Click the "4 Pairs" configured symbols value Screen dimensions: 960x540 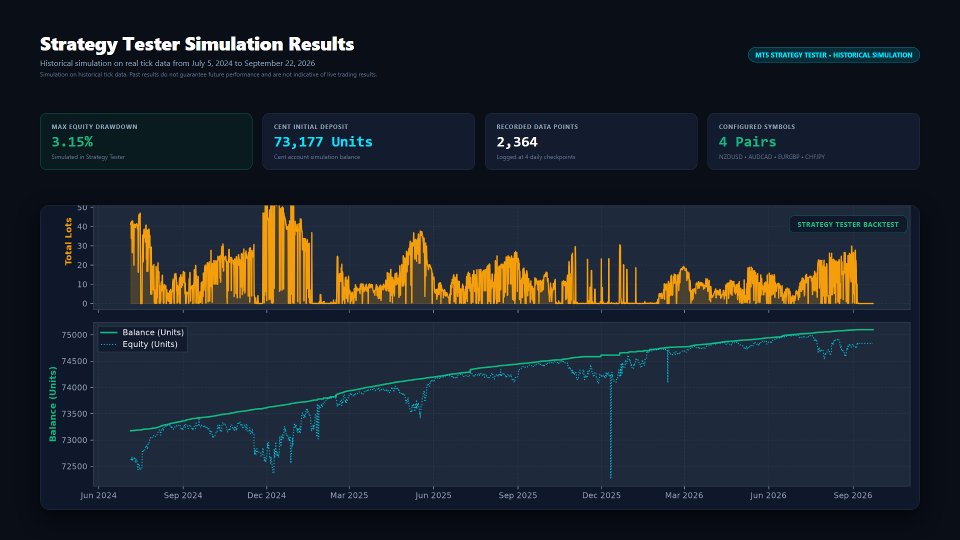tap(748, 142)
